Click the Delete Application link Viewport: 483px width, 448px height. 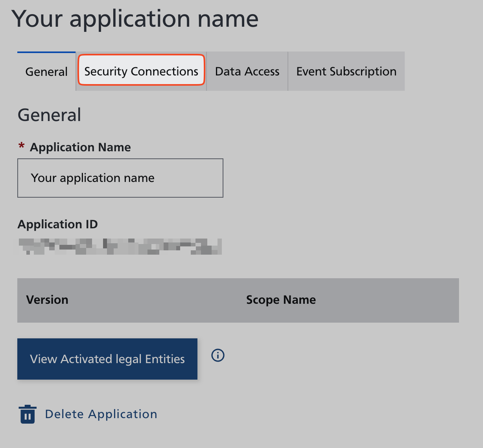coord(101,414)
